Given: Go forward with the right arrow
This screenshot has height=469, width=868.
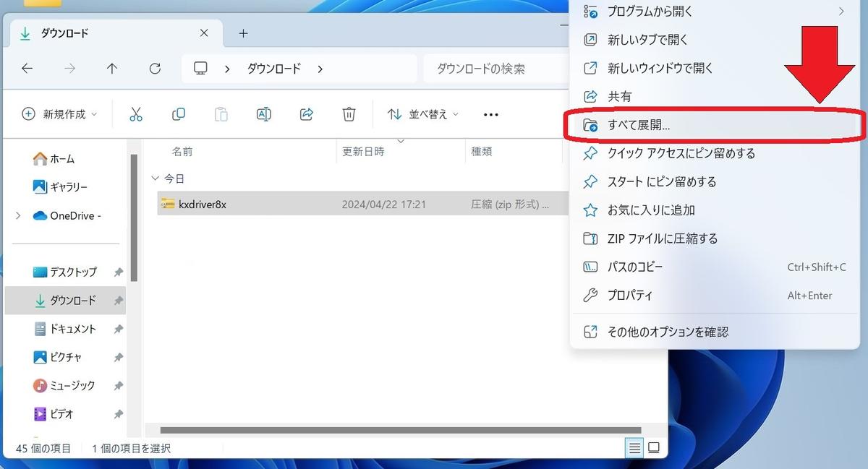Looking at the screenshot, I should point(70,69).
